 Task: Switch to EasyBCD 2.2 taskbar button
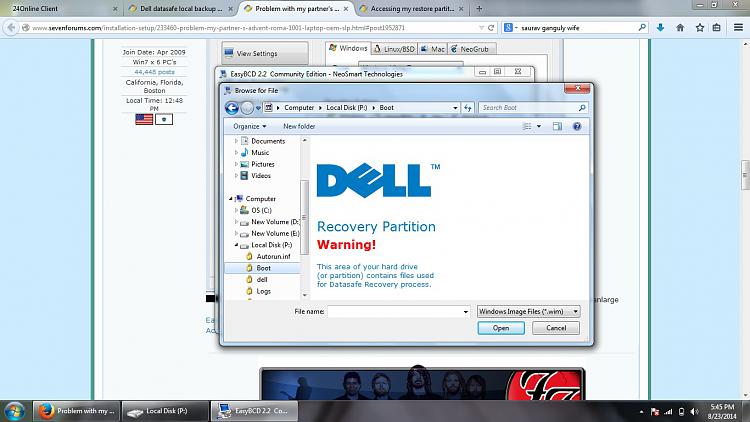click(254, 411)
